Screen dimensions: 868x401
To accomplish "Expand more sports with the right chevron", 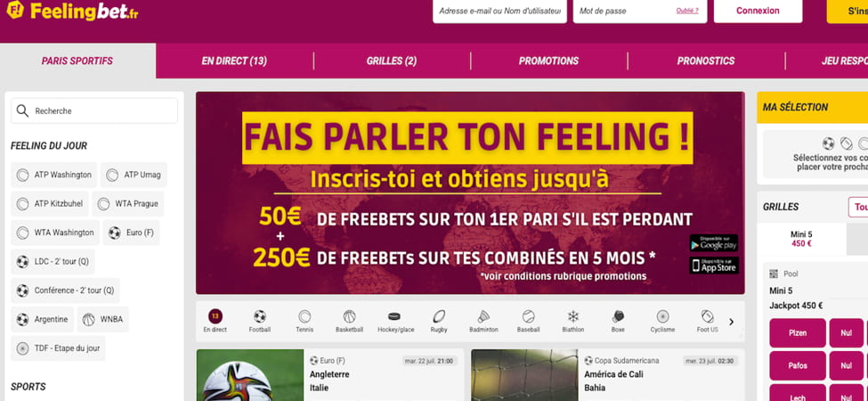I will [x=731, y=322].
